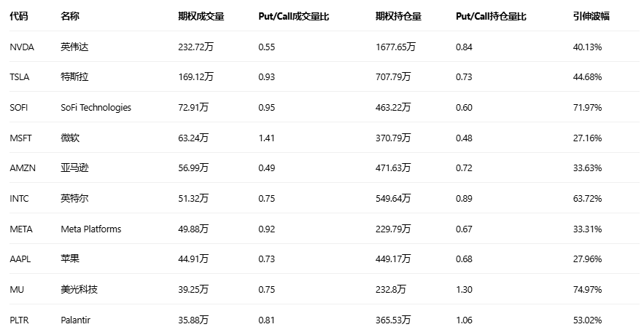Screen dimensions: 644x335
Task: Click the TSLA ticker code
Action: (20, 77)
